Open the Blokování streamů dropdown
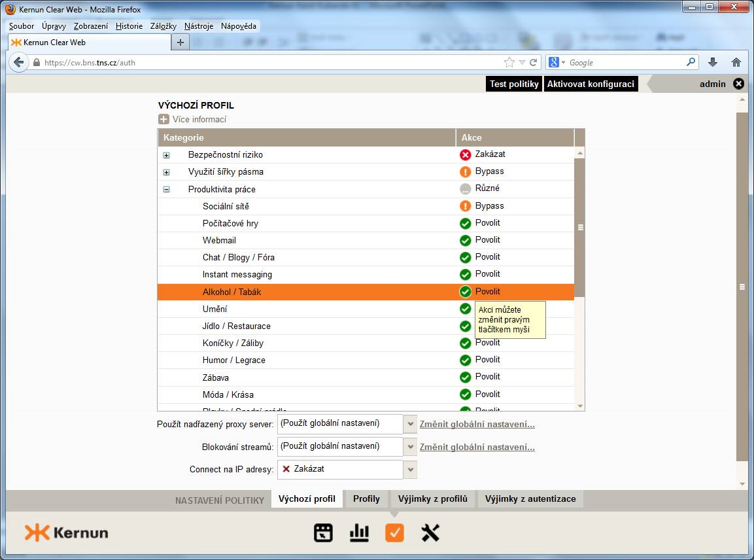This screenshot has height=560, width=754. [410, 446]
